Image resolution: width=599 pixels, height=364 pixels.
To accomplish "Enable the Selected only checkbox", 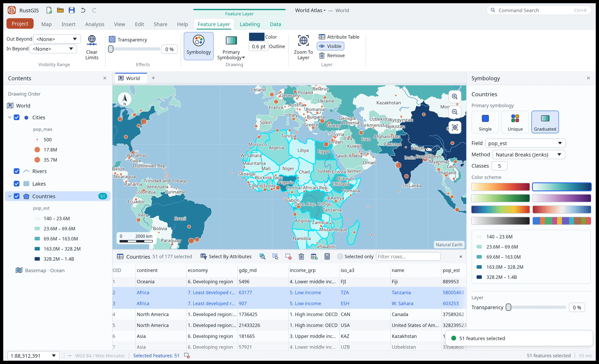I will point(340,257).
